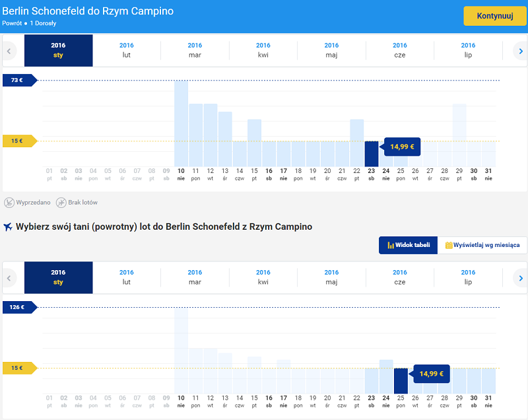Switch to Wyświetlaj wg miesiąca view

coord(482,245)
